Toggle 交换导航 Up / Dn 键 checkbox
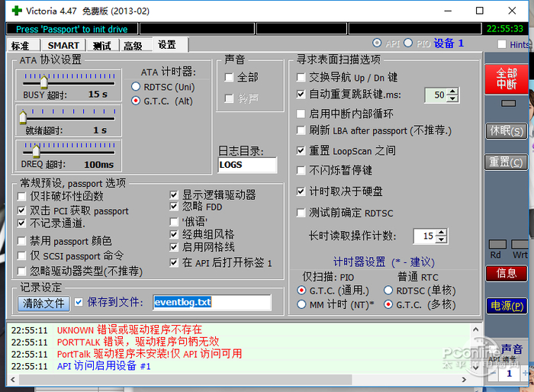This screenshot has width=534, height=392. point(301,78)
